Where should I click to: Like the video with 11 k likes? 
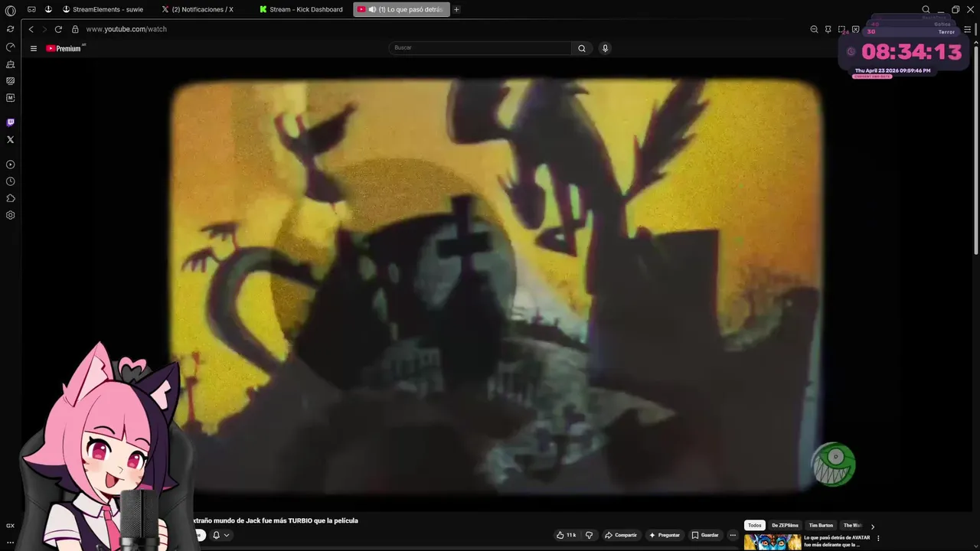[x=567, y=535]
